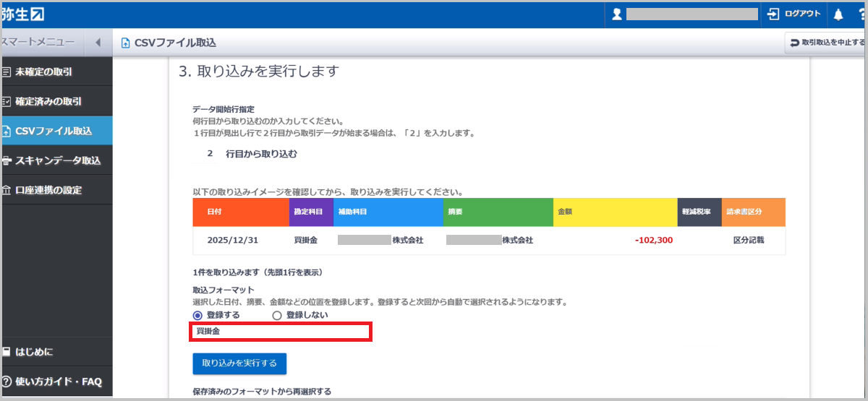
Task: Click the 軽減税率 column header
Action: point(699,212)
